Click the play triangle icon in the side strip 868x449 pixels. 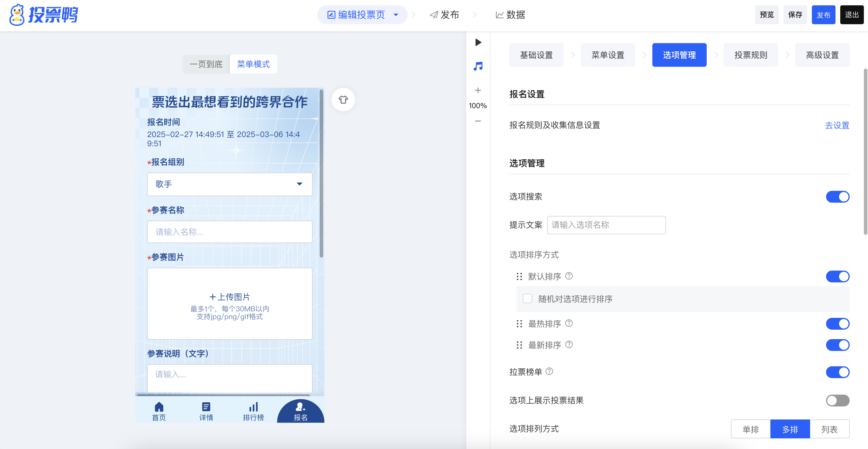point(478,43)
